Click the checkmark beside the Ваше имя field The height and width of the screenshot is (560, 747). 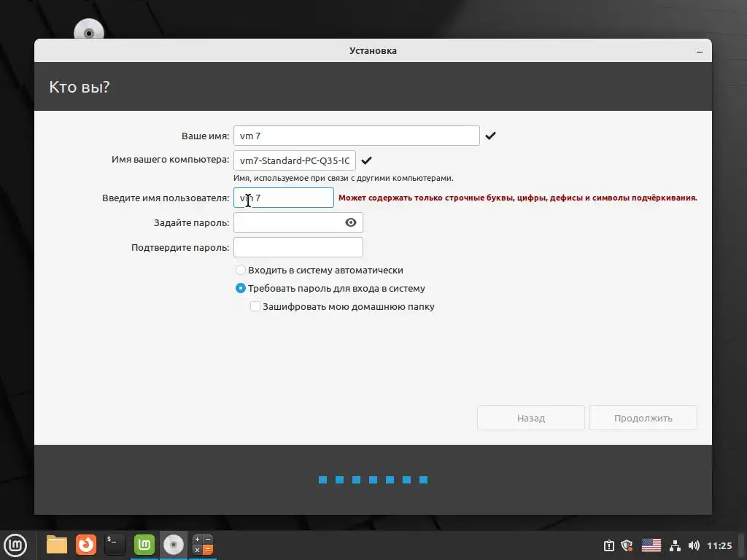(491, 136)
